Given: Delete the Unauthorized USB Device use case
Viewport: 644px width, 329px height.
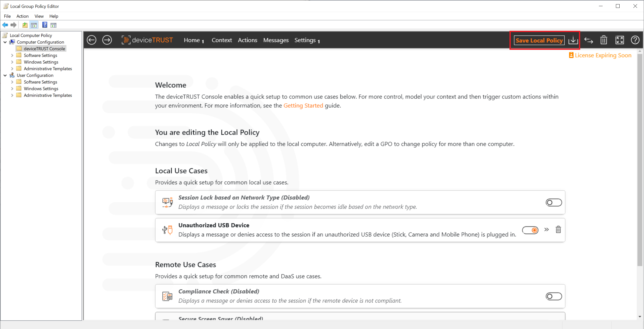Looking at the screenshot, I should click(x=558, y=229).
